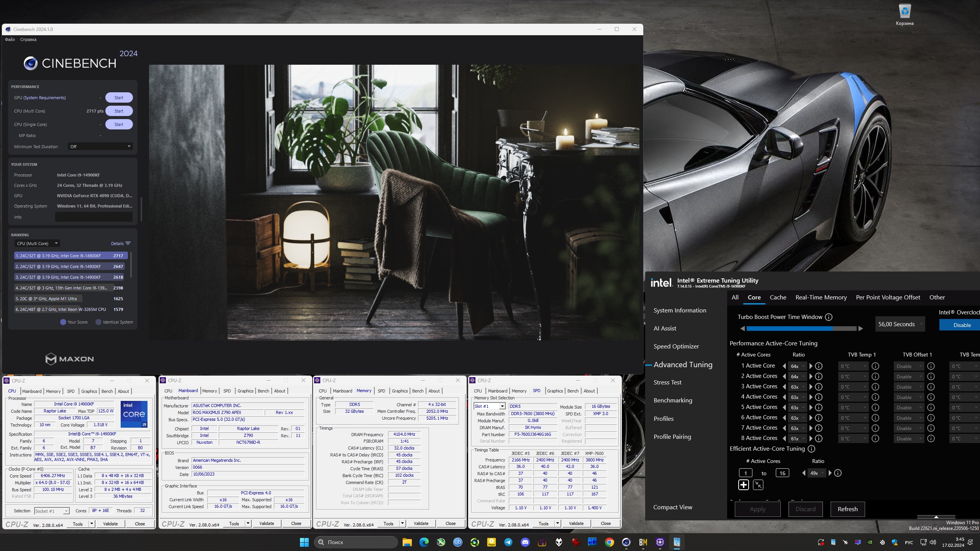Viewport: 980px width, 551px height.
Task: Click the Details filter icon in Cinebench ranking
Action: pos(128,244)
